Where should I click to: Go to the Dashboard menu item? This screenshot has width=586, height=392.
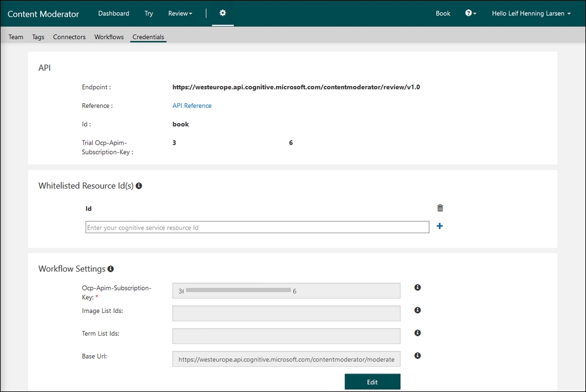click(114, 13)
